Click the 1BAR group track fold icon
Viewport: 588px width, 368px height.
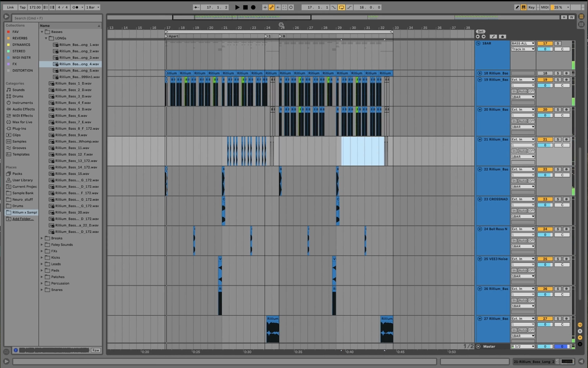[x=478, y=43]
